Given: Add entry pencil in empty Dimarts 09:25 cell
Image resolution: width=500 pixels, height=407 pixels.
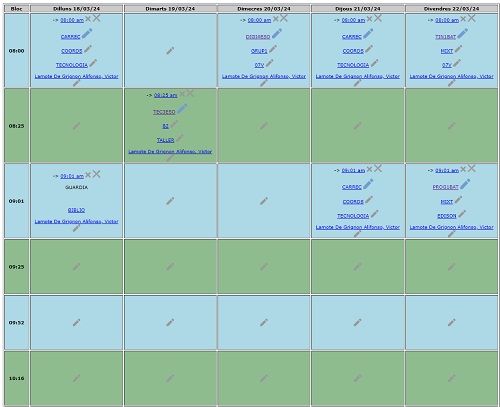Looking at the screenshot, I should tap(170, 267).
